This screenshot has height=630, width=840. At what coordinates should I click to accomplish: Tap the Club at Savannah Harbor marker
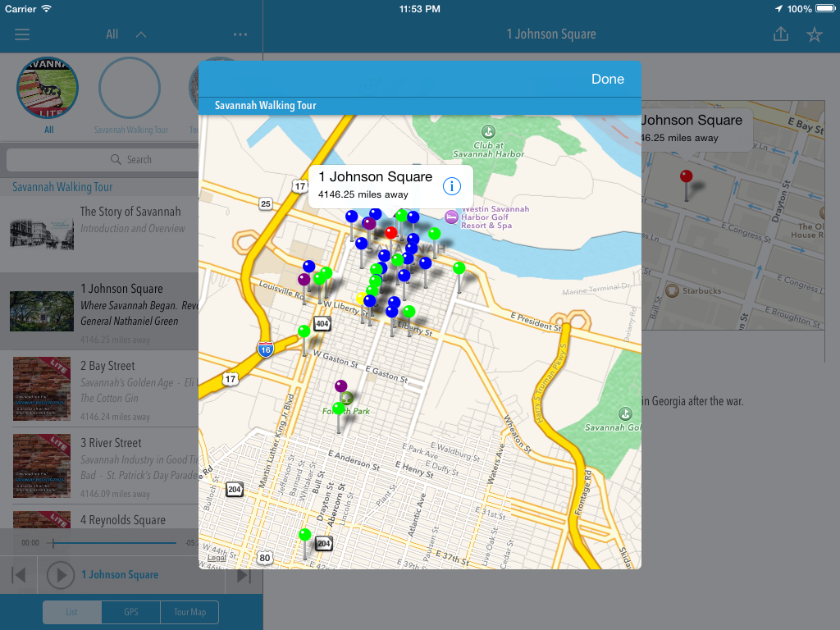tap(488, 131)
